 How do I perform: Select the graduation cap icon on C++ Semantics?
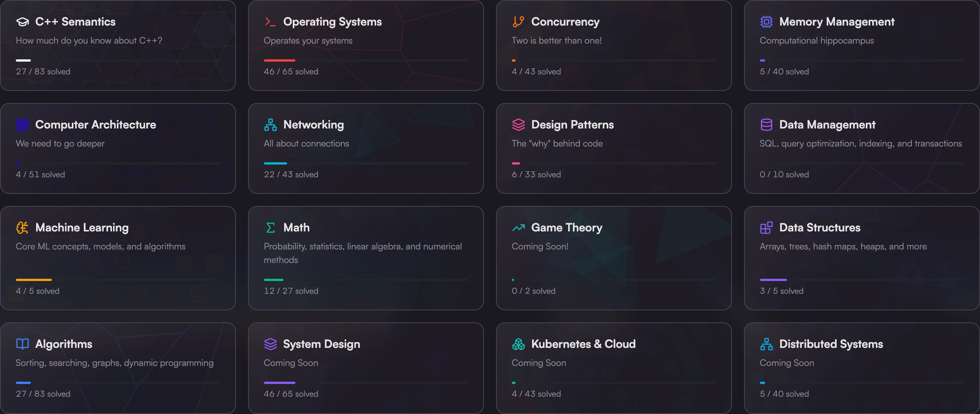[22, 22]
